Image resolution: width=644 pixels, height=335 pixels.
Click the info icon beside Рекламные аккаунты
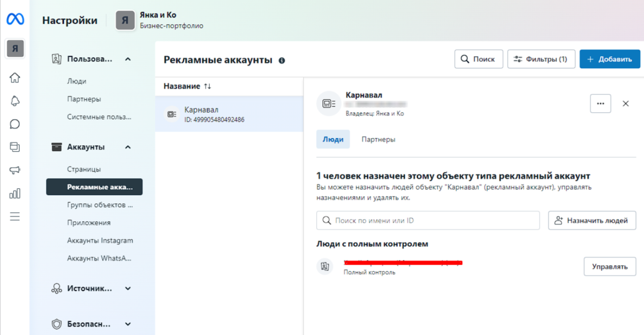282,61
